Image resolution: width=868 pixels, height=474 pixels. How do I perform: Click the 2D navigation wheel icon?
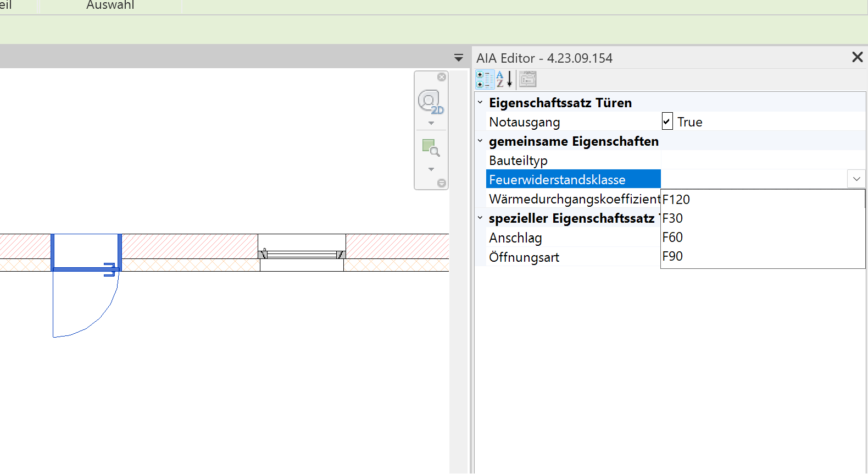tap(430, 102)
